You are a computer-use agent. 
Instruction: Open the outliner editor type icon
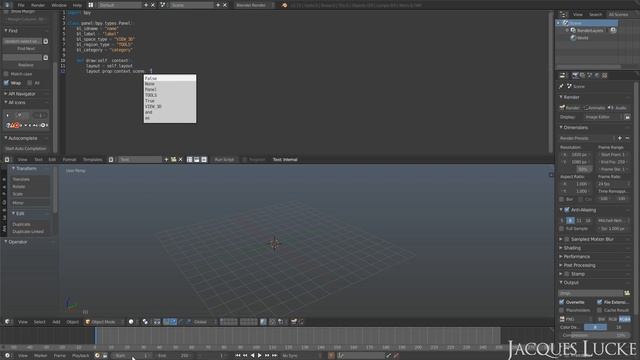click(x=563, y=14)
